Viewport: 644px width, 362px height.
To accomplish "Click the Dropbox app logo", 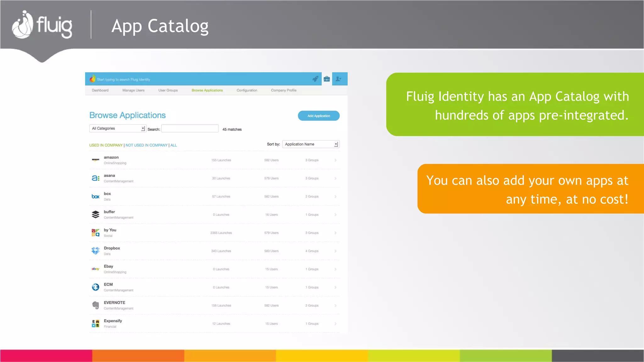I will [96, 250].
